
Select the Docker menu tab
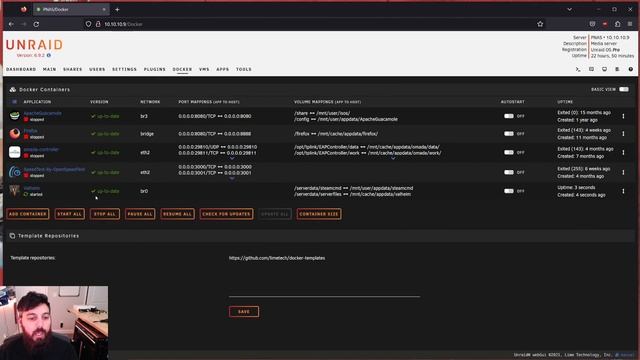tap(182, 69)
